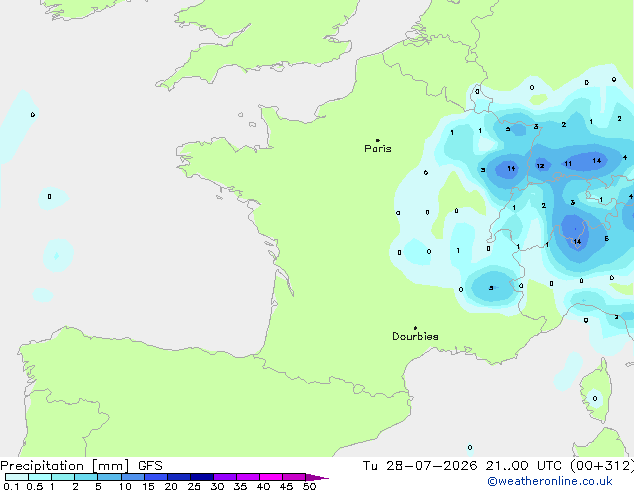
Task: Pick the 2–5 mm legend color
Action: coord(86,477)
